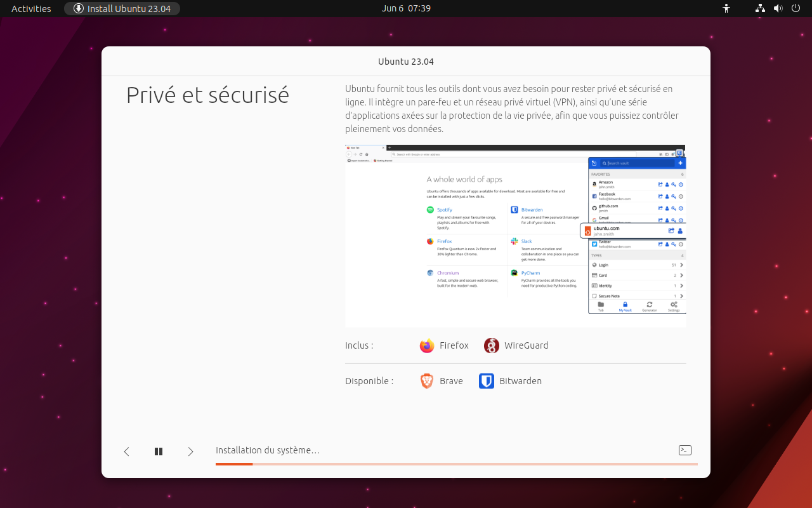Click the Firefox label under Inclus
Screen dimensions: 812x508
(454, 345)
